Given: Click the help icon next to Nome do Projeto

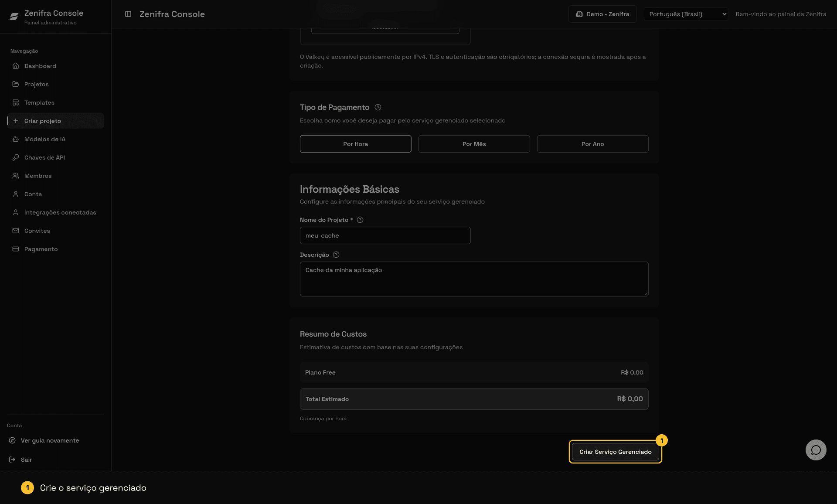Looking at the screenshot, I should coord(360,220).
